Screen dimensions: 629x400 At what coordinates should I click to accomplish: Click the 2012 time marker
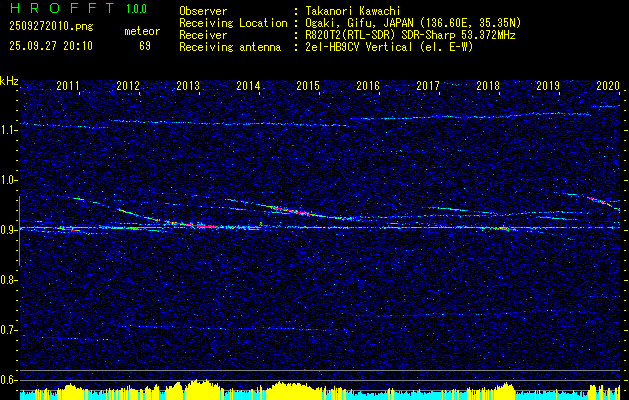(x=128, y=86)
